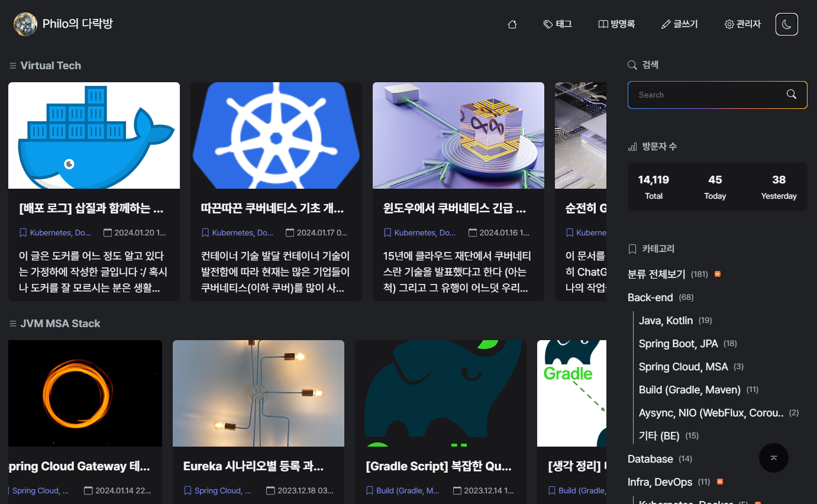Image resolution: width=817 pixels, height=504 pixels.
Task: Click the 카테고리 section heading
Action: (658, 248)
